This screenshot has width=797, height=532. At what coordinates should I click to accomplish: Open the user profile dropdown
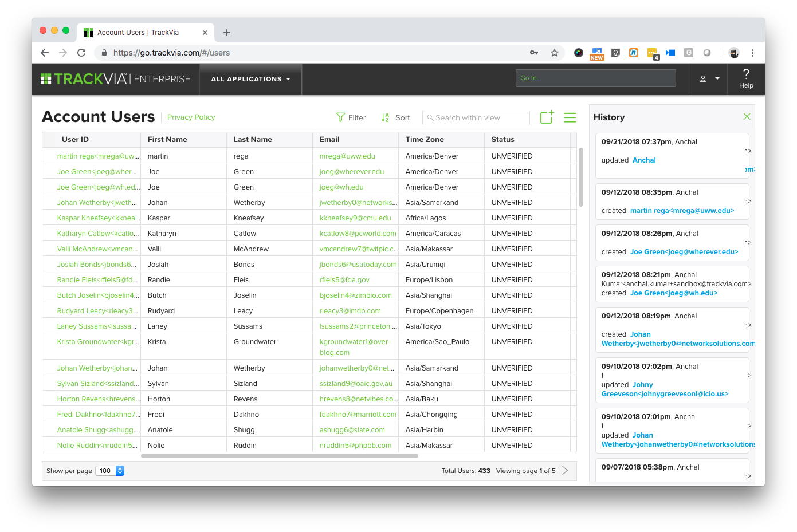click(709, 78)
